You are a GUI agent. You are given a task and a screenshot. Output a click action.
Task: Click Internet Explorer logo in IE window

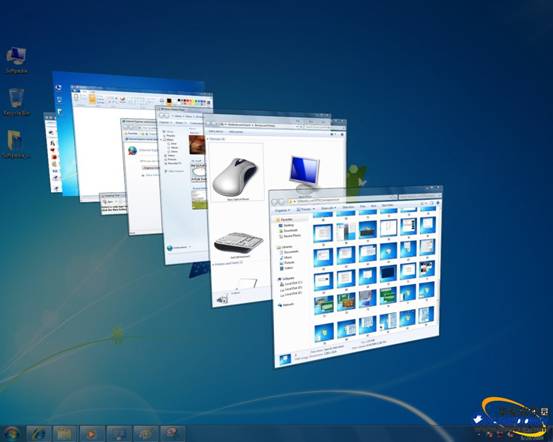132,151
